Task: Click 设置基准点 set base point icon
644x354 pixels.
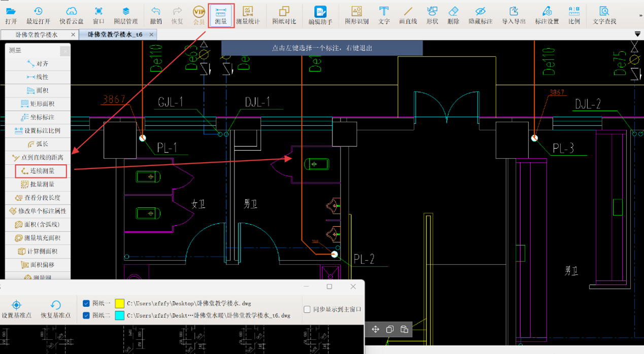Action: click(16, 308)
